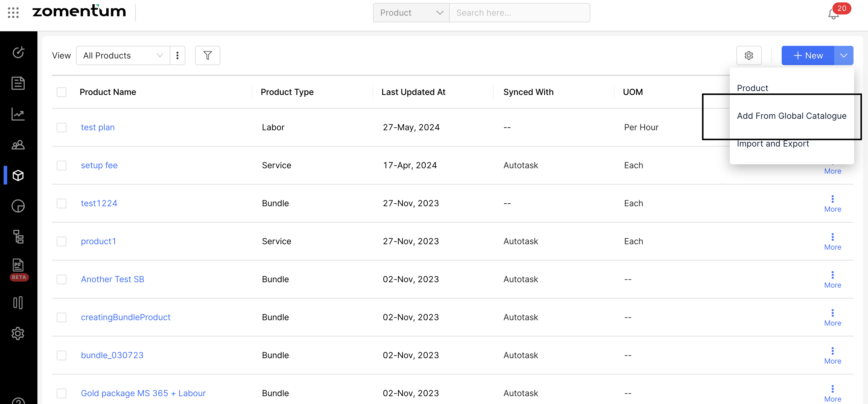Click the blue New button
Image resolution: width=868 pixels, height=404 pixels.
[x=808, y=55]
